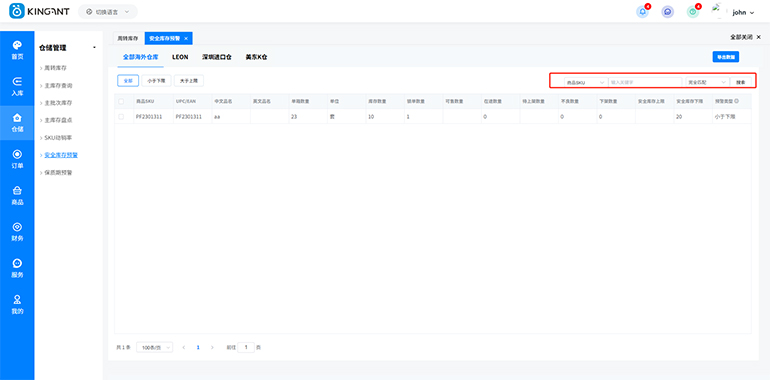Open the 财务 finance icon in sidebar
Screen dimensions: 770x380
17,227
